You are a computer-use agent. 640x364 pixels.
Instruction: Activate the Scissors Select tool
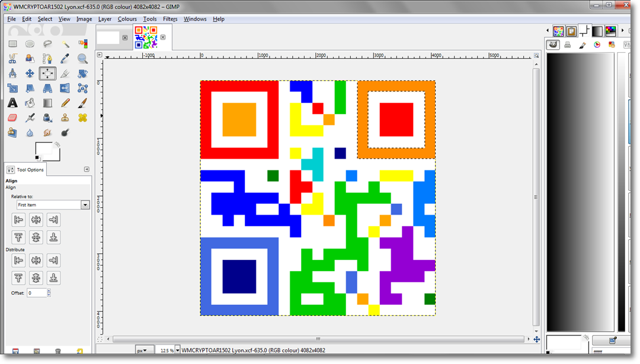(12, 59)
